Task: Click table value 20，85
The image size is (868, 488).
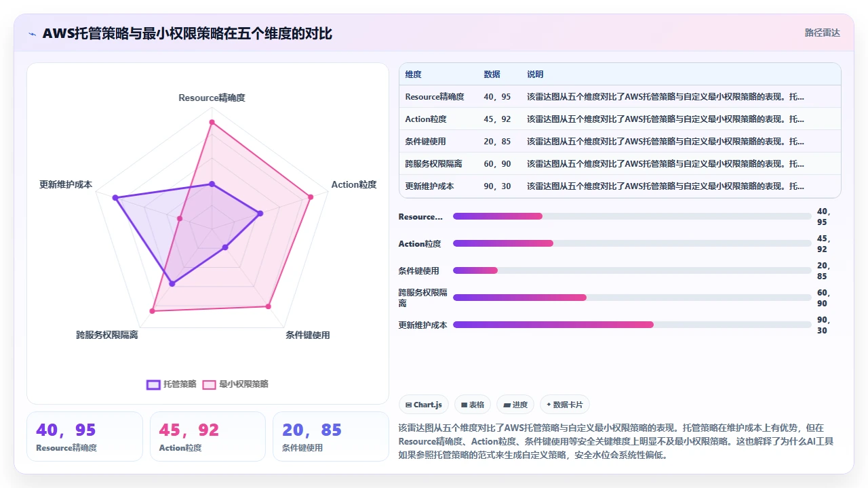Action: pos(497,142)
